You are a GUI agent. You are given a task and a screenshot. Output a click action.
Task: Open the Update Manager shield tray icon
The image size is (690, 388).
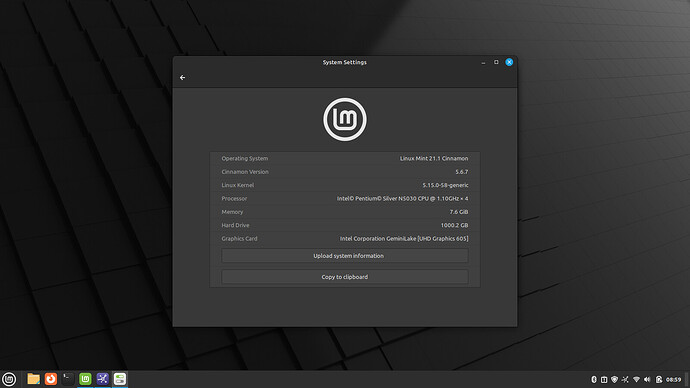click(x=615, y=379)
